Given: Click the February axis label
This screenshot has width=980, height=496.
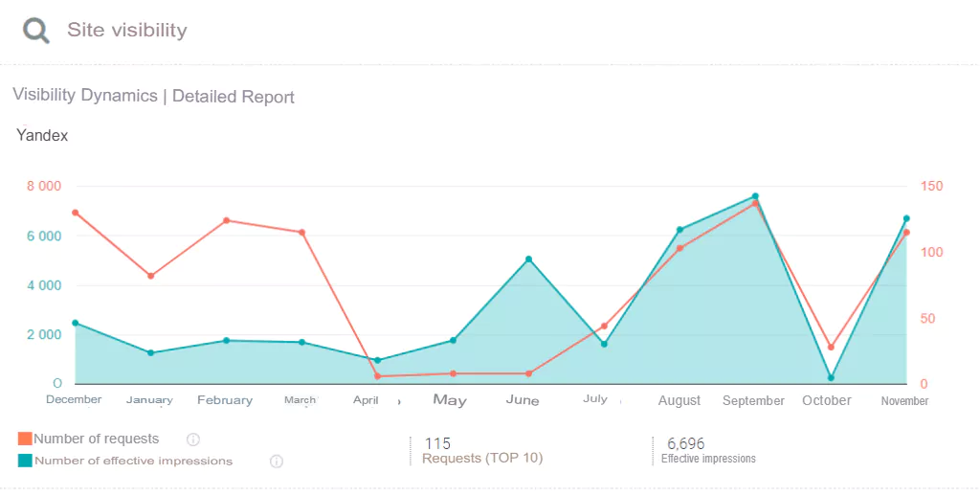Looking at the screenshot, I should pos(225,400).
